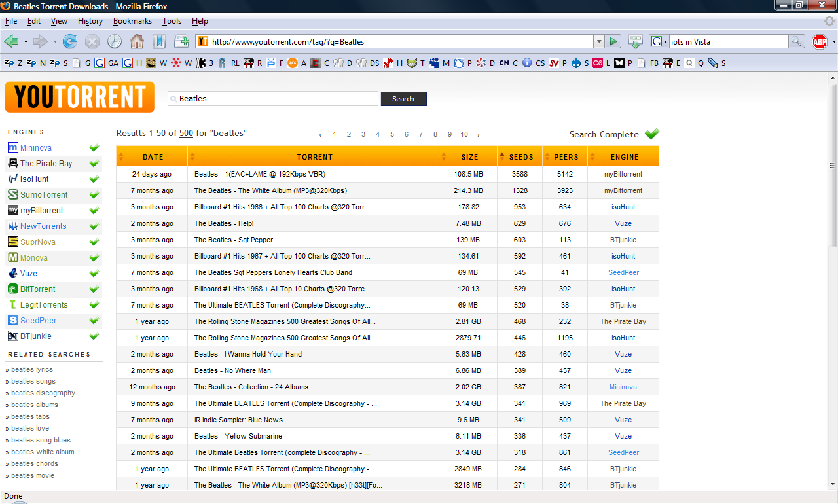Click the Vuze frog icon in Engines

pos(13,273)
